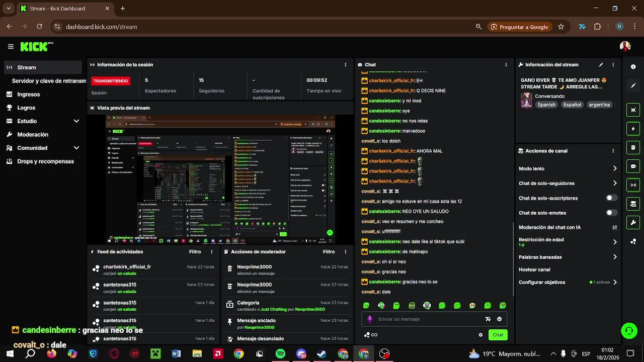Click the right sidebar channel points icon
This screenshot has height=362, width=644.
click(633, 241)
